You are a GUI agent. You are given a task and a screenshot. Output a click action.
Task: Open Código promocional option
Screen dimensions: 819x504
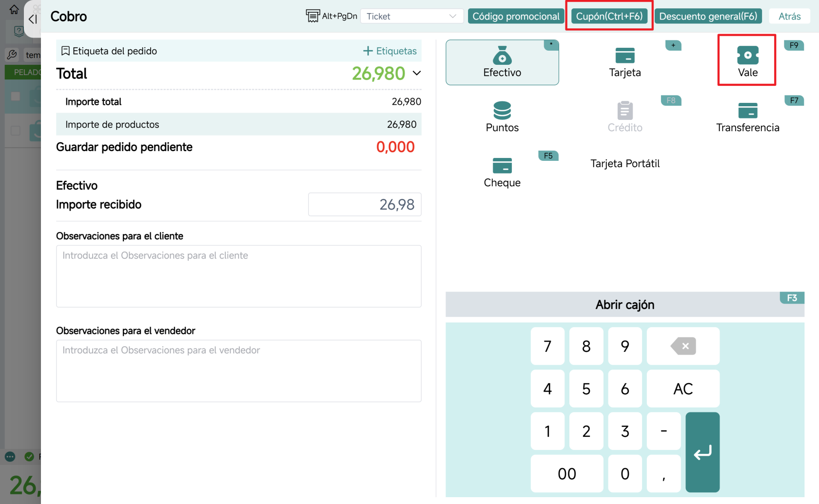tap(516, 16)
